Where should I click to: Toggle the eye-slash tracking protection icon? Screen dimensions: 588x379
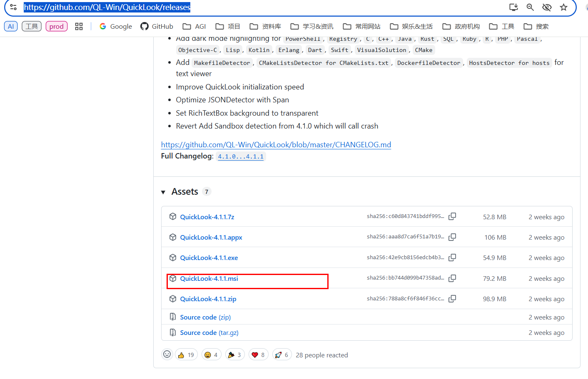[547, 7]
